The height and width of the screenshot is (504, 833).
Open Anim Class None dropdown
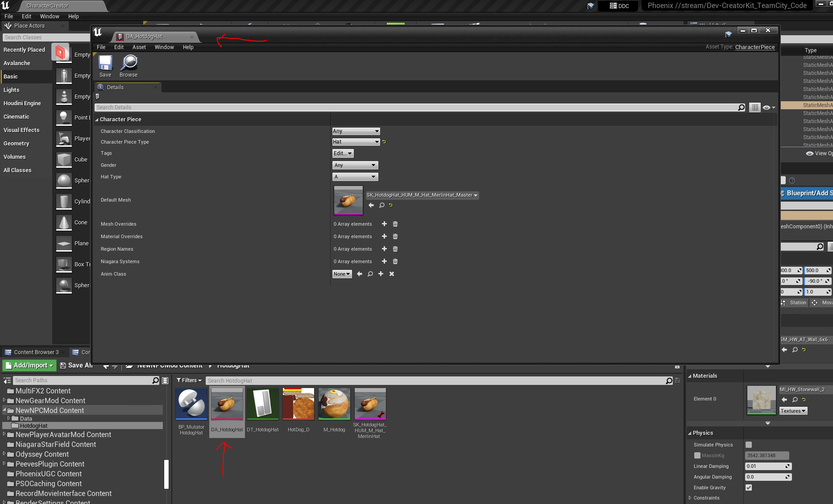(342, 274)
